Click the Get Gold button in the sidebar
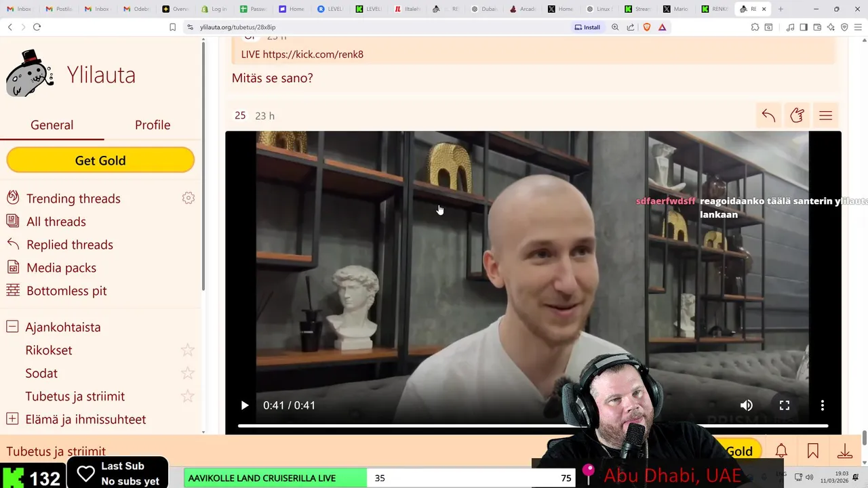 (100, 161)
